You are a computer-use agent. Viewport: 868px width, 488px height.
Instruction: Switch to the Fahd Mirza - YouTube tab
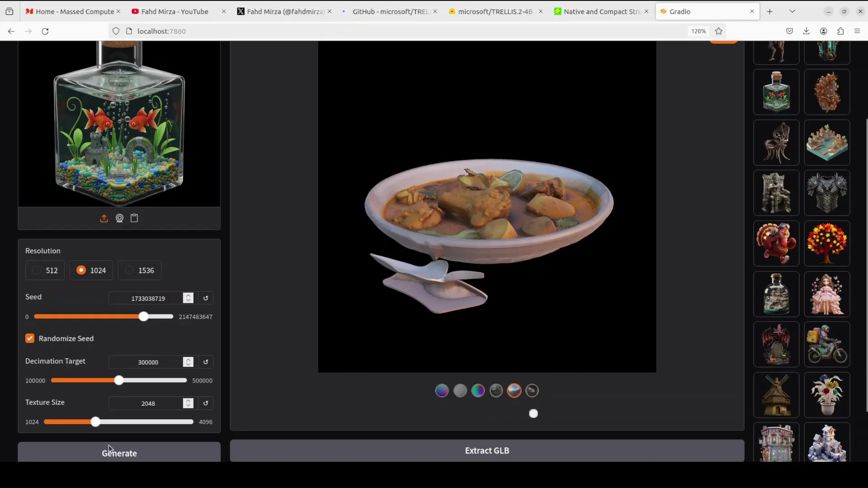[x=175, y=11]
